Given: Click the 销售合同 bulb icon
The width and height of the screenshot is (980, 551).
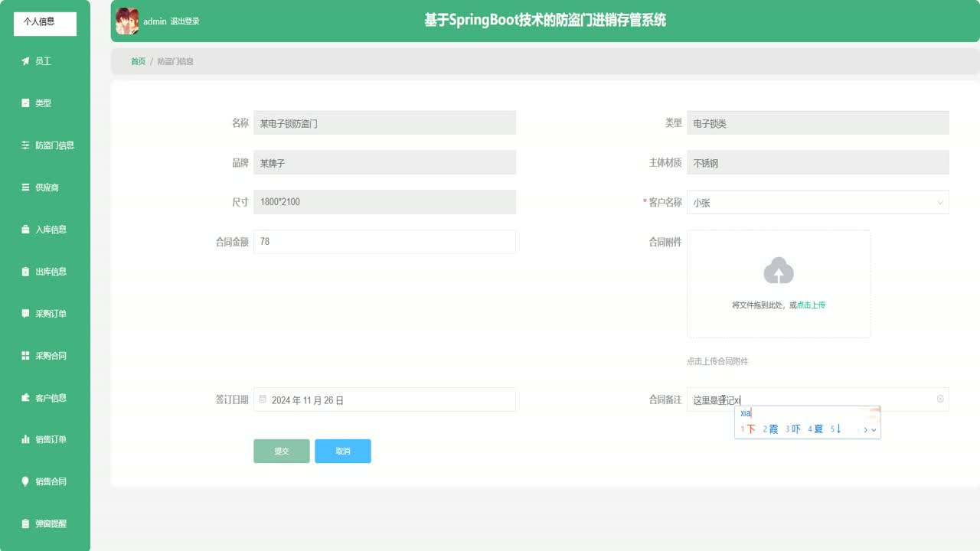Looking at the screenshot, I should (25, 481).
